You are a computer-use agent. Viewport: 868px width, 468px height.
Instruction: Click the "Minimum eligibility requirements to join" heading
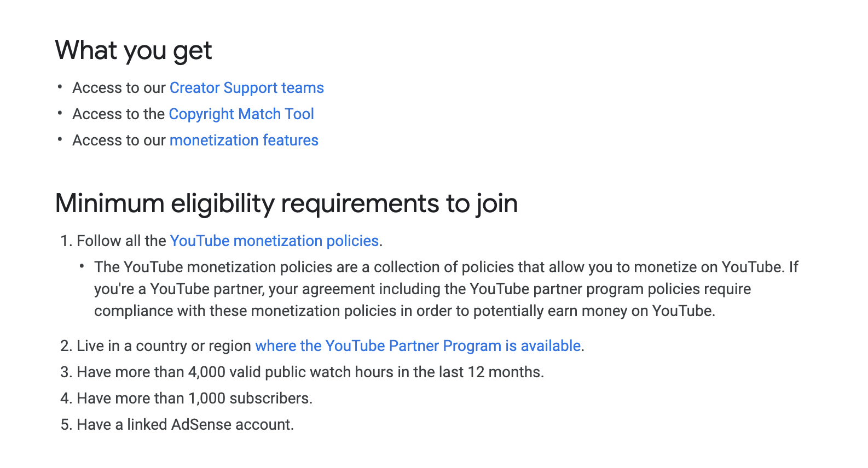click(x=286, y=203)
